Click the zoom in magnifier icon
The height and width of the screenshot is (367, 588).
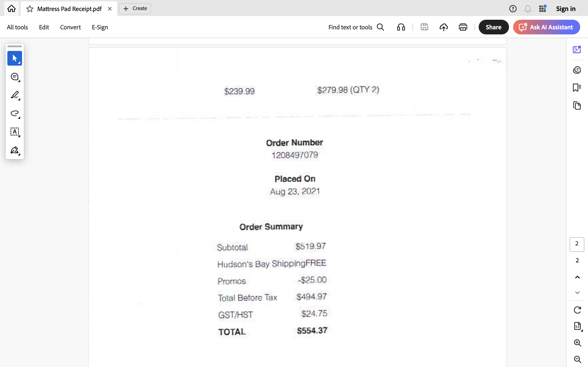577,343
